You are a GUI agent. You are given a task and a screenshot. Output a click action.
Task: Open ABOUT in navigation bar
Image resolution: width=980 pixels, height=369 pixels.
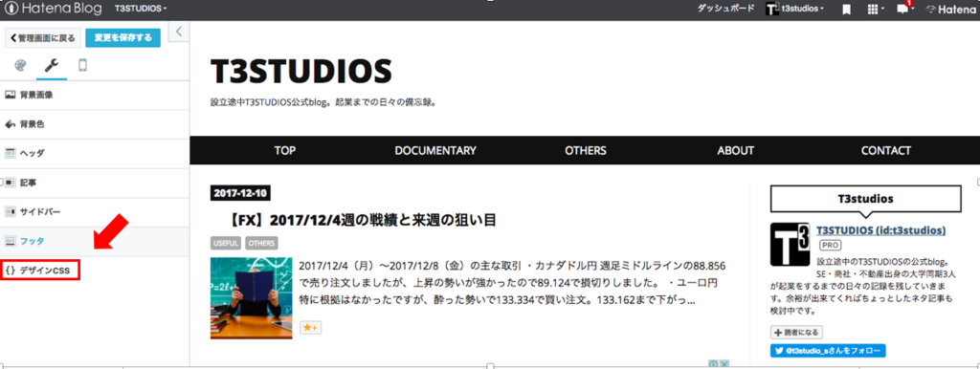point(736,150)
